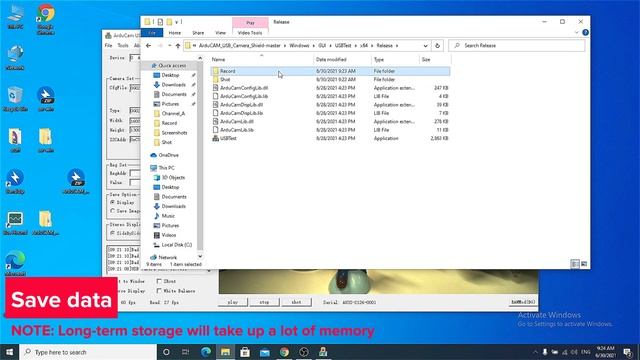
Task: Open Microsoft Store from taskbar
Action: 245,352
